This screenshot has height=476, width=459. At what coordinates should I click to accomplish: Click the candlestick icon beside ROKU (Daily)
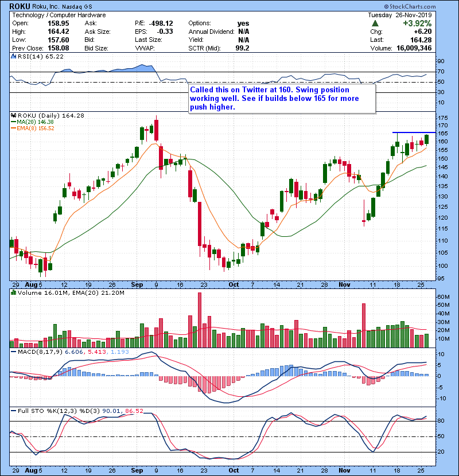pyautogui.click(x=13, y=115)
